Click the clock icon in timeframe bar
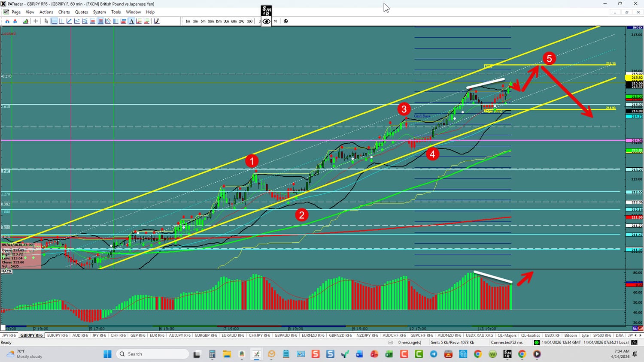Viewport: 644px width, 362px height. tap(286, 21)
